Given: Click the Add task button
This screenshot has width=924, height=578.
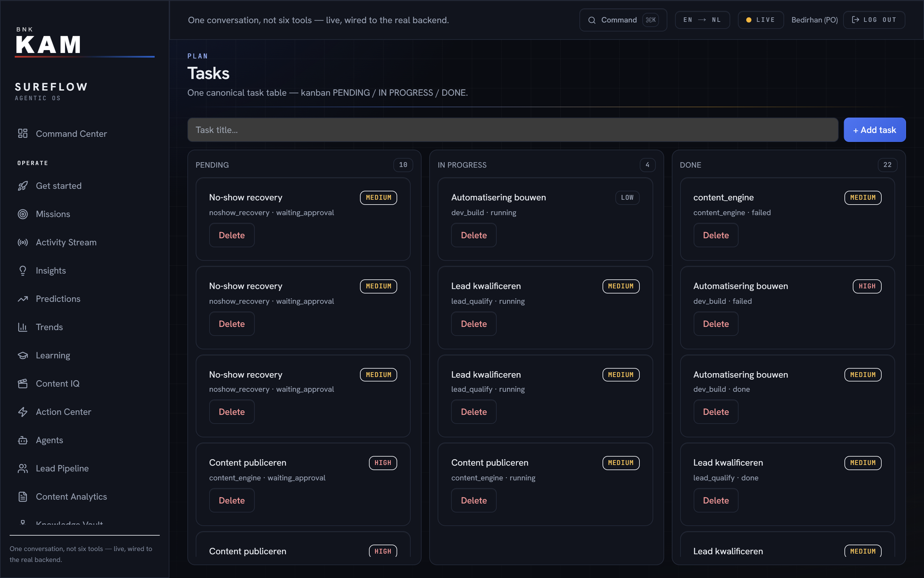Looking at the screenshot, I should [874, 130].
